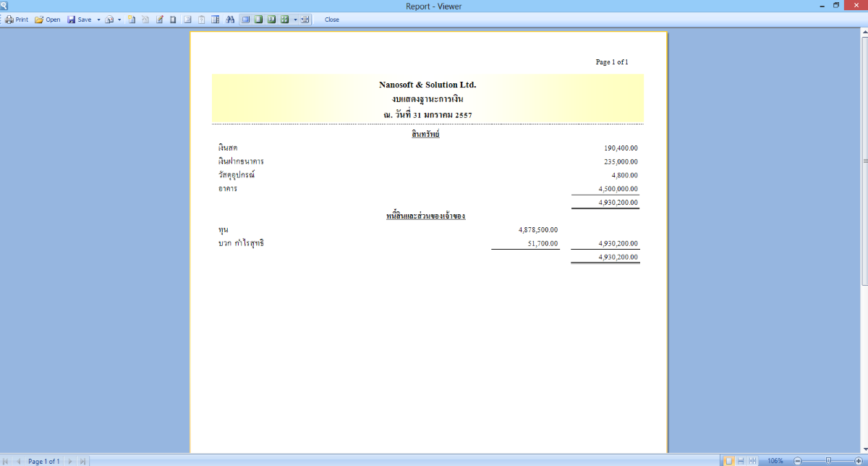Image resolution: width=868 pixels, height=466 pixels.
Task: Click the 4,878,500.00 capital amount
Action: click(x=538, y=229)
